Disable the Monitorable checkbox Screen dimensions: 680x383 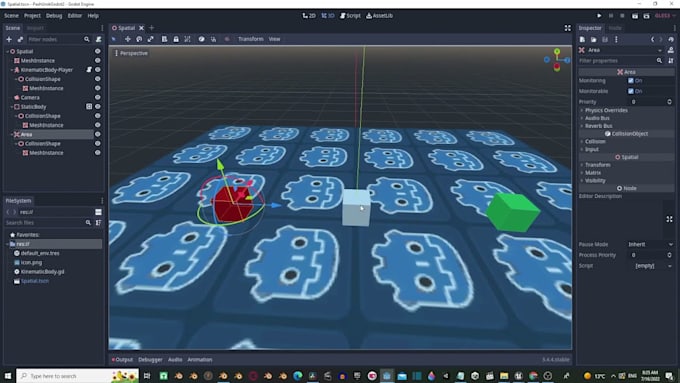(631, 91)
